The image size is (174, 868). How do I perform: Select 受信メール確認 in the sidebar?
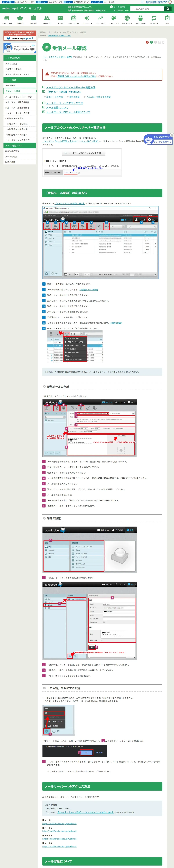[x=20, y=91]
